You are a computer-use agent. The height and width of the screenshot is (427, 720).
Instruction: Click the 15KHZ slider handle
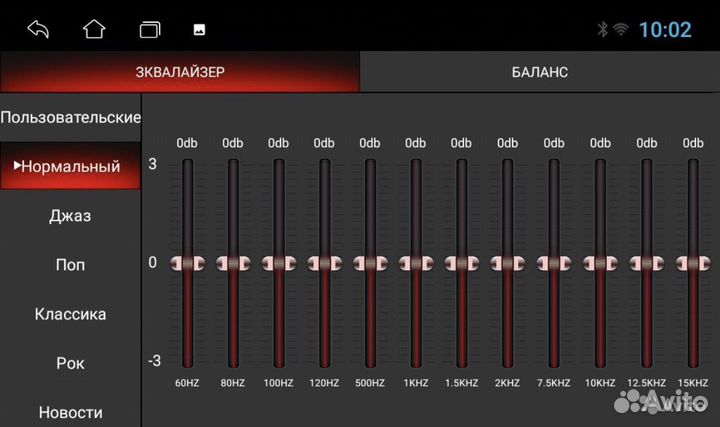692,263
